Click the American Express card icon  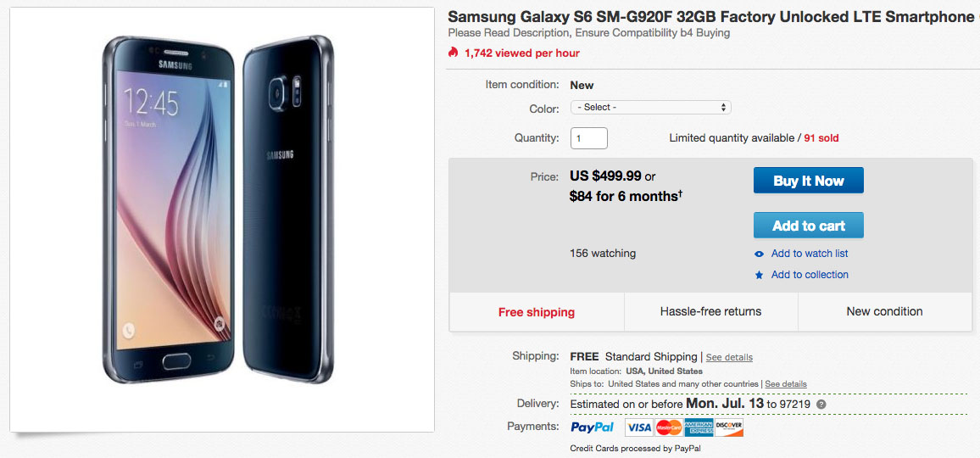click(x=699, y=427)
